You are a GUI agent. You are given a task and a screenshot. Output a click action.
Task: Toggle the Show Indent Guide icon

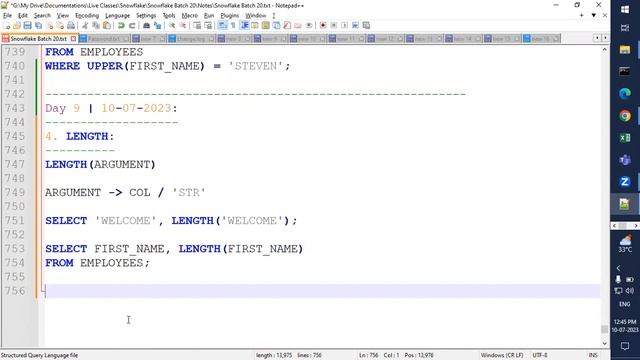pos(245,25)
